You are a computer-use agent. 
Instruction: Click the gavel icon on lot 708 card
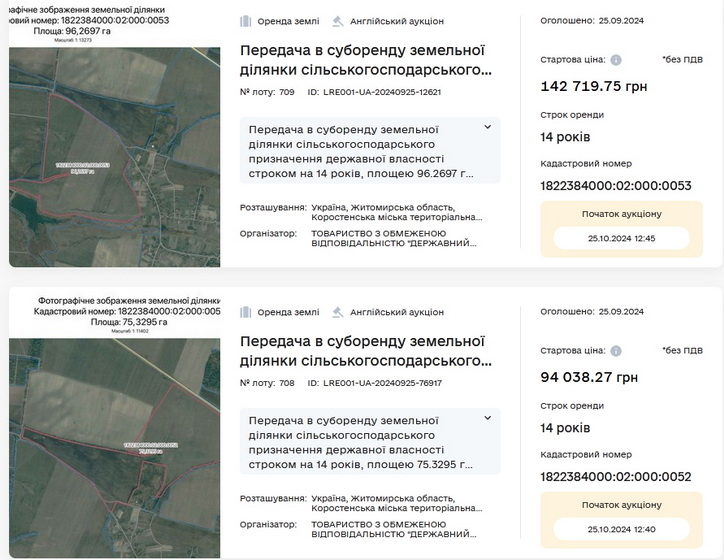click(336, 312)
